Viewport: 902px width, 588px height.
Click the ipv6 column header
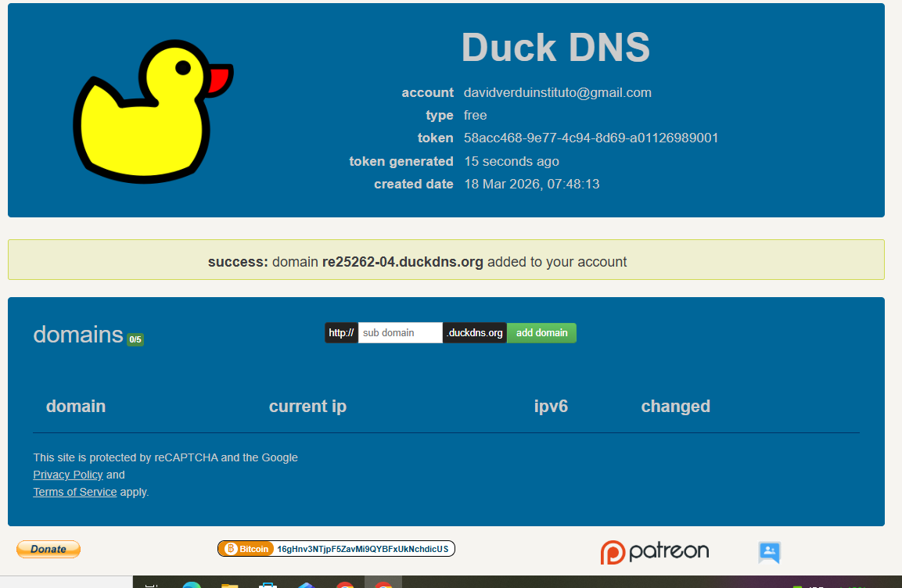pos(551,407)
